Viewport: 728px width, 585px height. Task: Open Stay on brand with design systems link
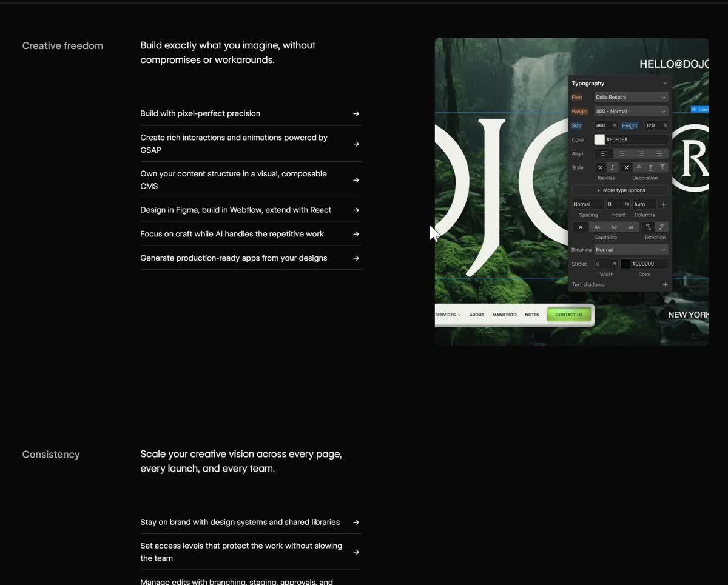240,522
